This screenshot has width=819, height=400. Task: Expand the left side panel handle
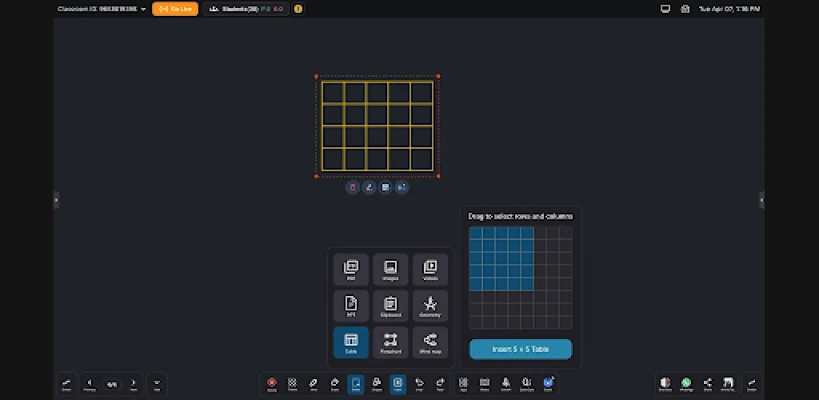coord(56,200)
